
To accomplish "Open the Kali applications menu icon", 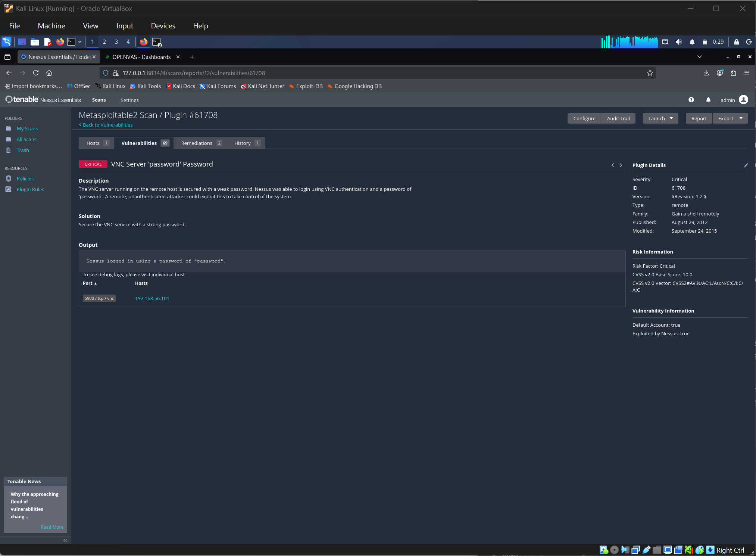I will click(7, 42).
